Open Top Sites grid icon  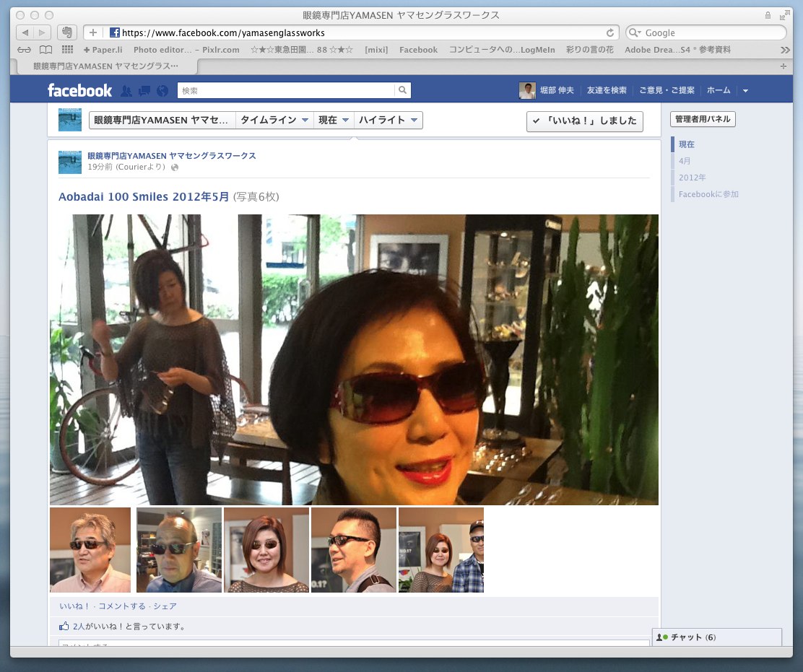pyautogui.click(x=67, y=50)
